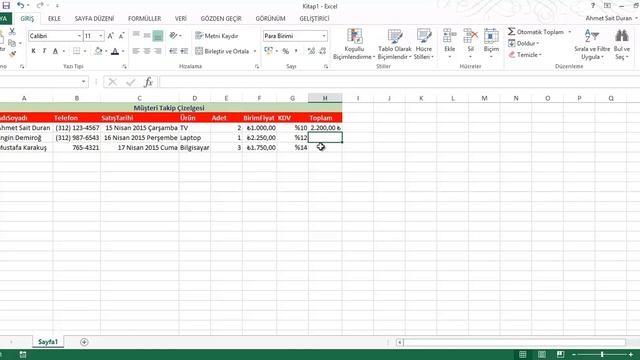Expand the Otomatik Toplam dropdown arrow
The width and height of the screenshot is (640, 360).
pos(570,32)
